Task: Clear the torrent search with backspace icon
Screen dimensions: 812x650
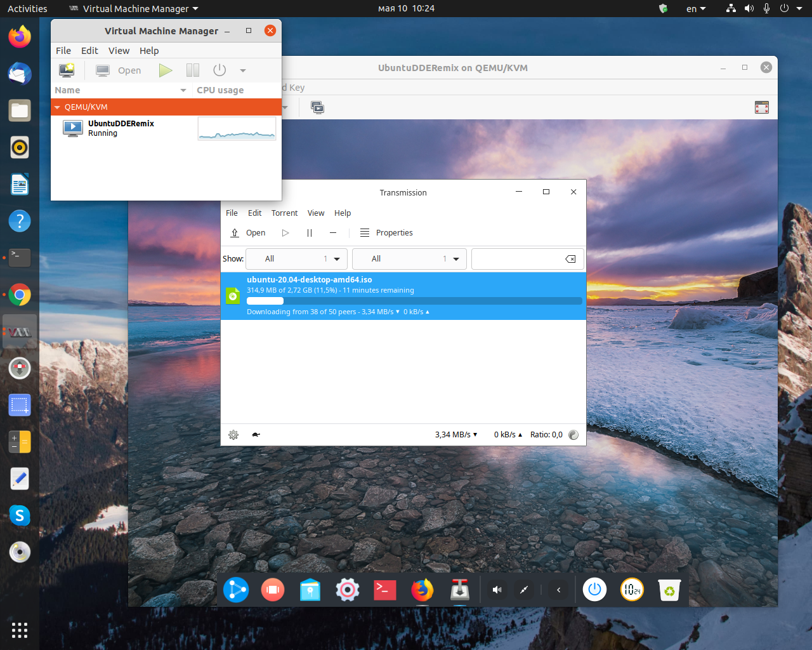Action: coord(570,258)
